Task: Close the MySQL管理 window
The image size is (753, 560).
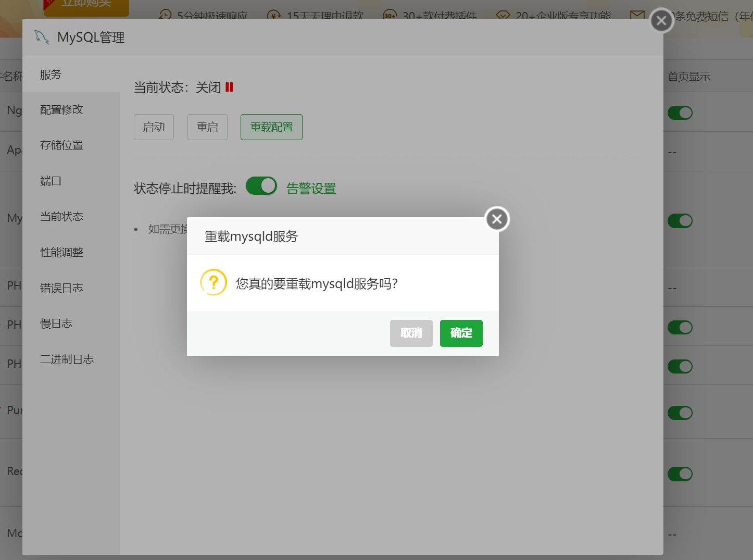Action: (661, 21)
